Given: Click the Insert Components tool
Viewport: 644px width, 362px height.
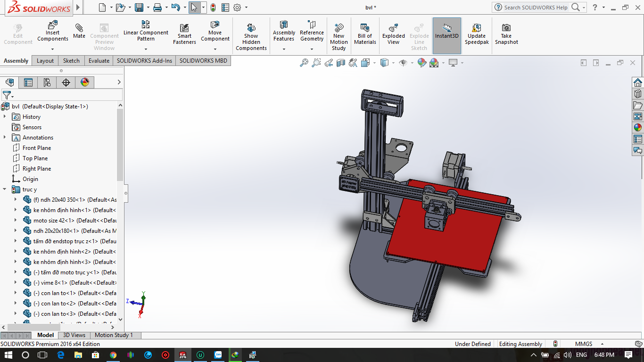Looking at the screenshot, I should click(53, 31).
